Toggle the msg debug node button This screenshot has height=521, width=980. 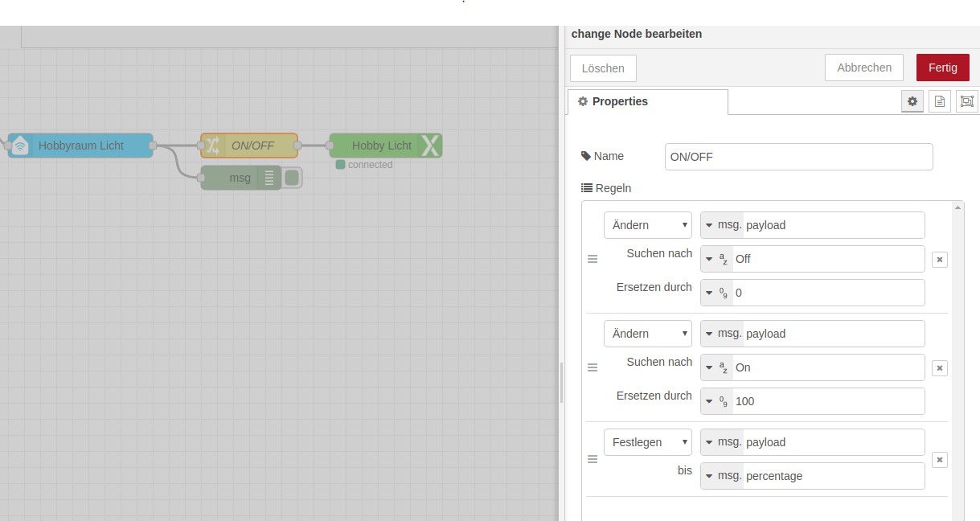(x=293, y=178)
